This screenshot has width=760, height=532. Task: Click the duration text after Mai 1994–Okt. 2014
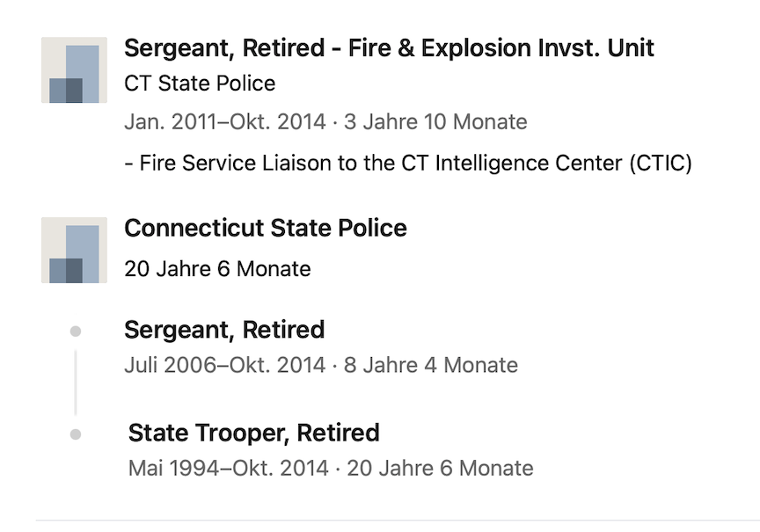click(440, 469)
